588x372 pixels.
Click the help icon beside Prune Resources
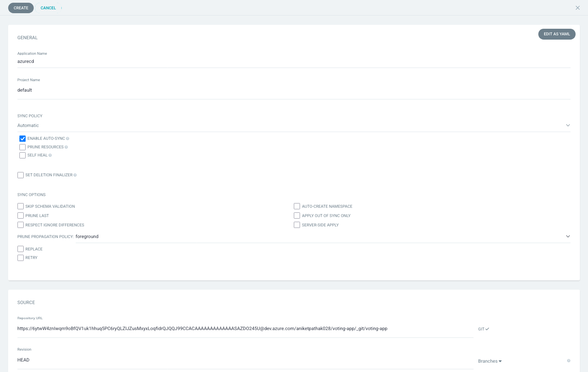[66, 147]
